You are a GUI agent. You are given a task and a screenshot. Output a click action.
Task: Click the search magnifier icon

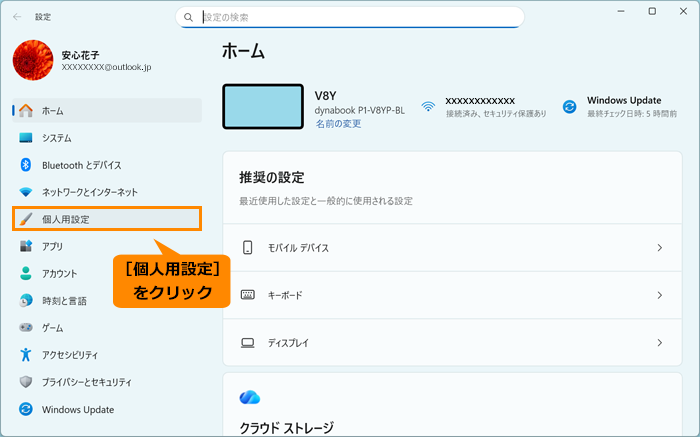coord(188,17)
